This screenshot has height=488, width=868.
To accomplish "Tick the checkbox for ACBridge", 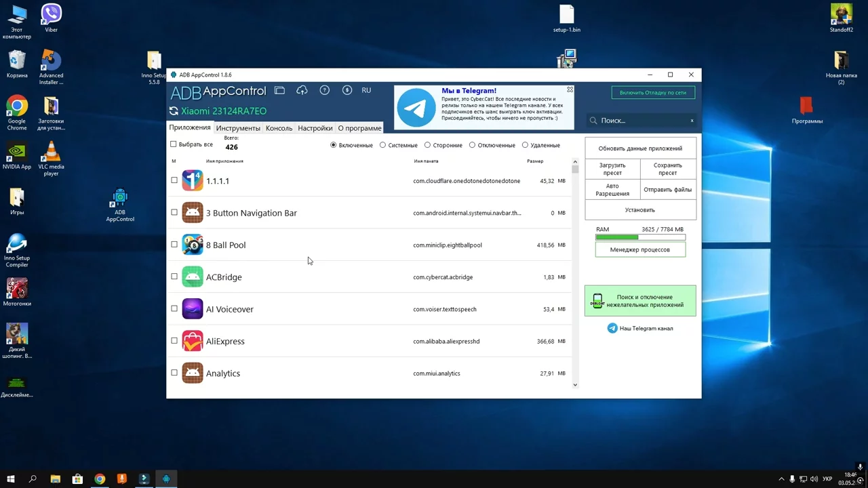I will (174, 277).
